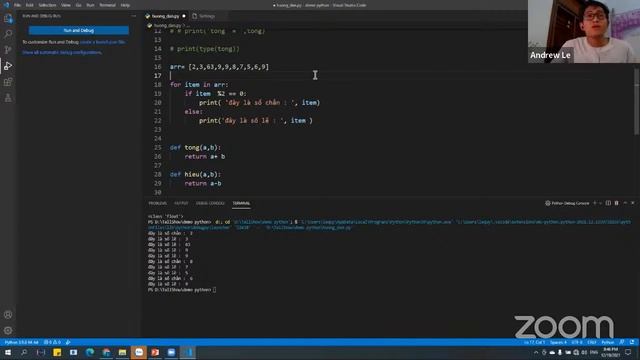The width and height of the screenshot is (640, 360).
Task: Click the breadcrumb file name above editor
Action: pos(166,25)
